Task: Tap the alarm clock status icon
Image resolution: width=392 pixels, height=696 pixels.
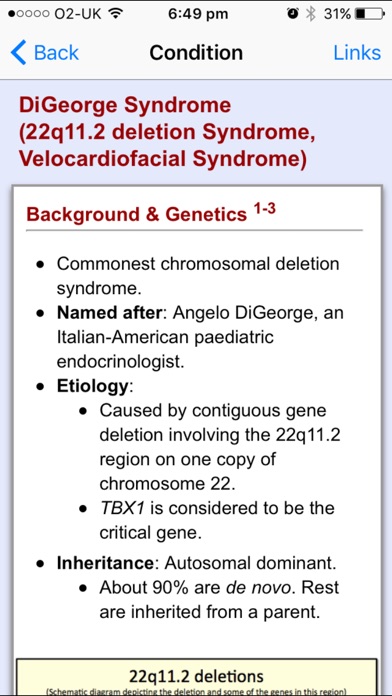Action: pyautogui.click(x=293, y=14)
